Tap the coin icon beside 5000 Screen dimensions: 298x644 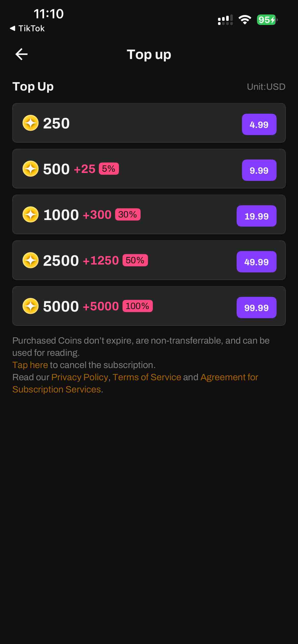click(x=31, y=306)
